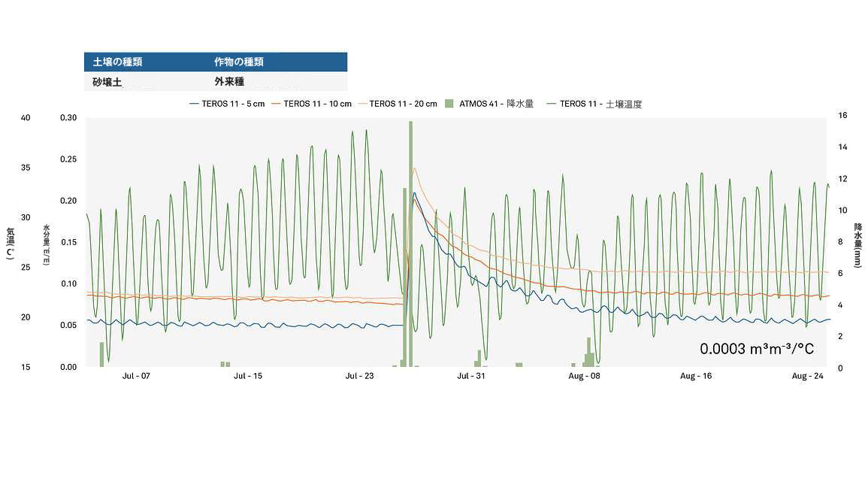Click the 0.00 water content tick label
This screenshot has height=488, width=868.
pos(68,367)
